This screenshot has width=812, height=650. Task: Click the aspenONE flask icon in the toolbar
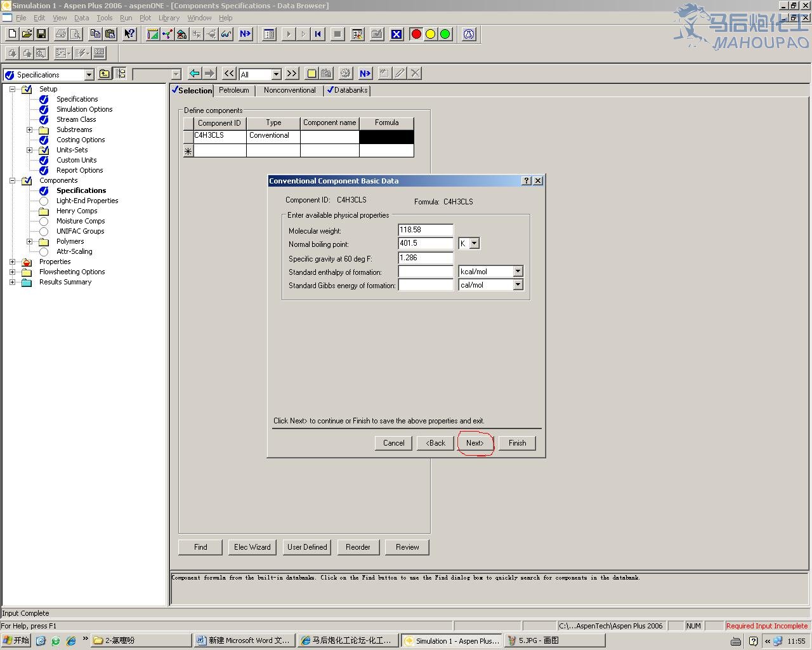click(x=469, y=34)
